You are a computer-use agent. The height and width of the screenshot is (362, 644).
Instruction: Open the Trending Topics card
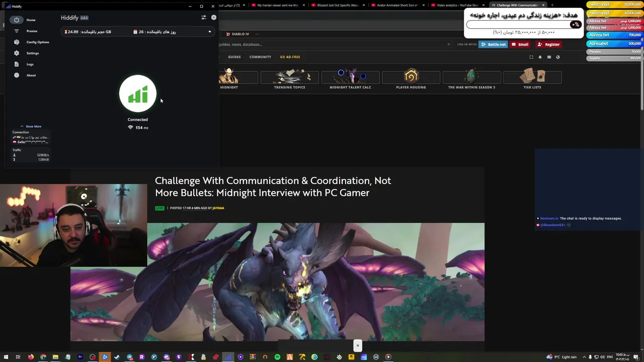289,79
